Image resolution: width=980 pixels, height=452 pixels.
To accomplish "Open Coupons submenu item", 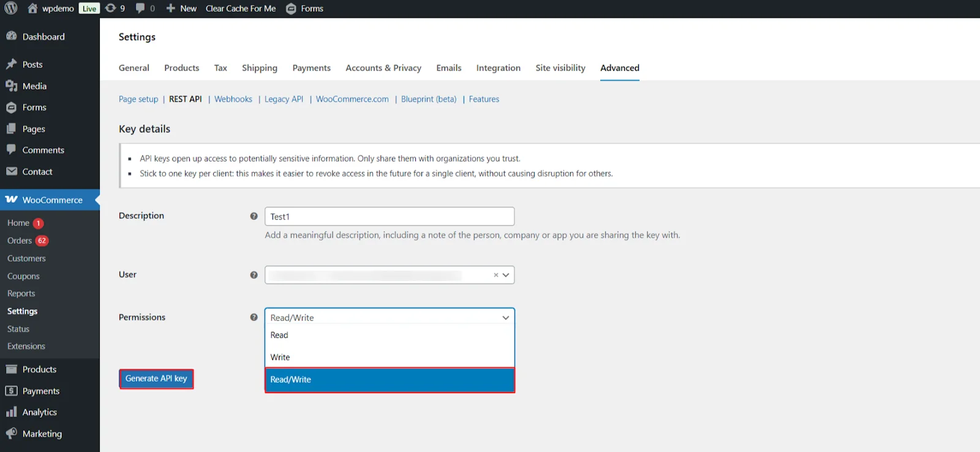I will click(x=23, y=276).
